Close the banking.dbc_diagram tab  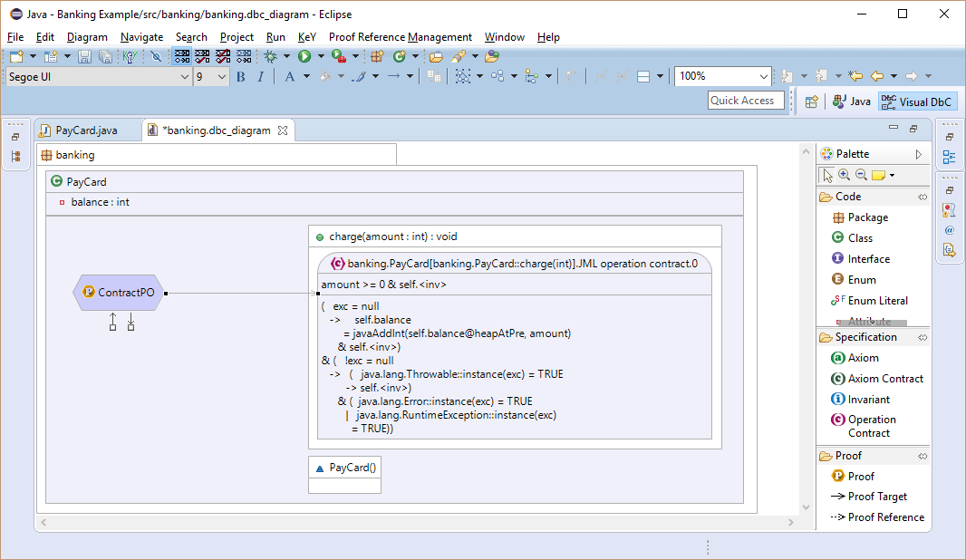283,130
